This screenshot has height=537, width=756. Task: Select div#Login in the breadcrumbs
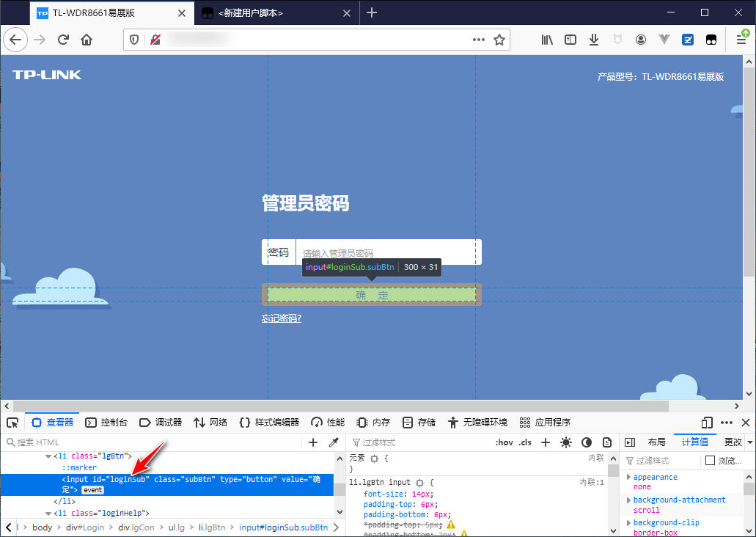point(85,527)
